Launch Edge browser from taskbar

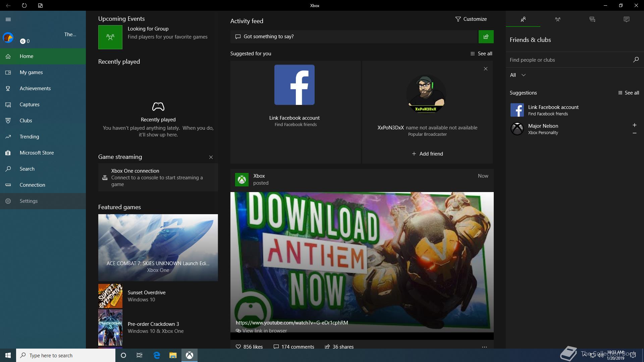pyautogui.click(x=156, y=355)
